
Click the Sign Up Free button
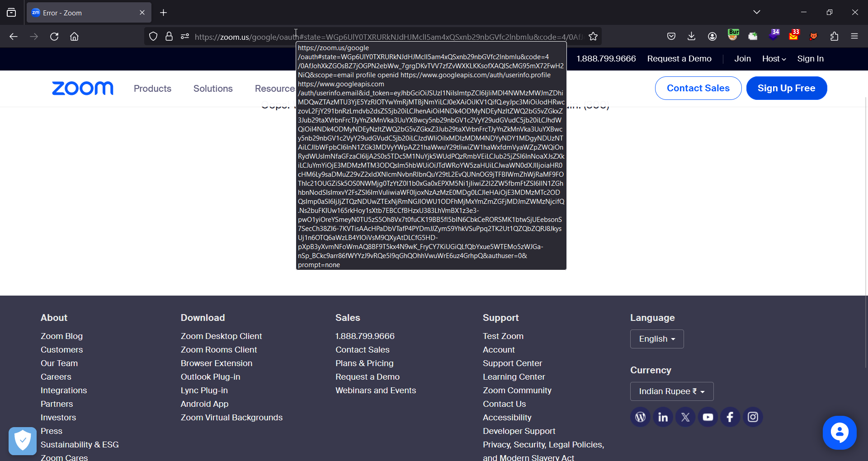point(787,88)
